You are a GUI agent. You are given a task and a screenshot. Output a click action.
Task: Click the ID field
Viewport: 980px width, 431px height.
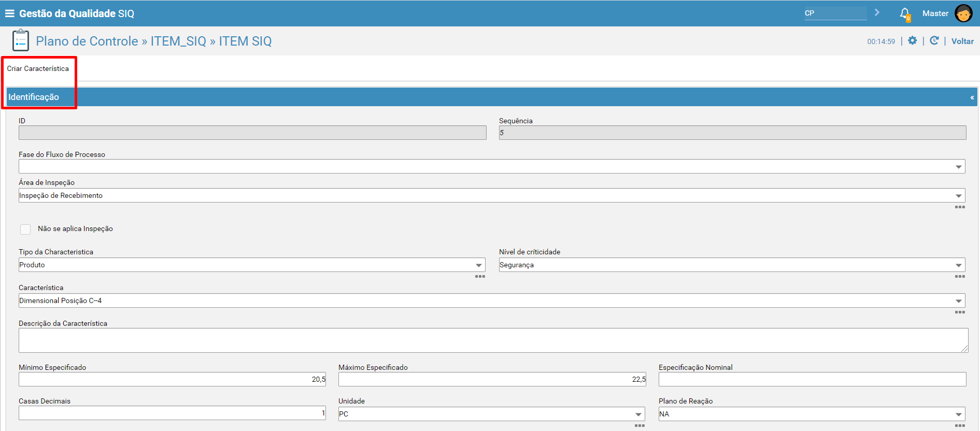pos(252,133)
